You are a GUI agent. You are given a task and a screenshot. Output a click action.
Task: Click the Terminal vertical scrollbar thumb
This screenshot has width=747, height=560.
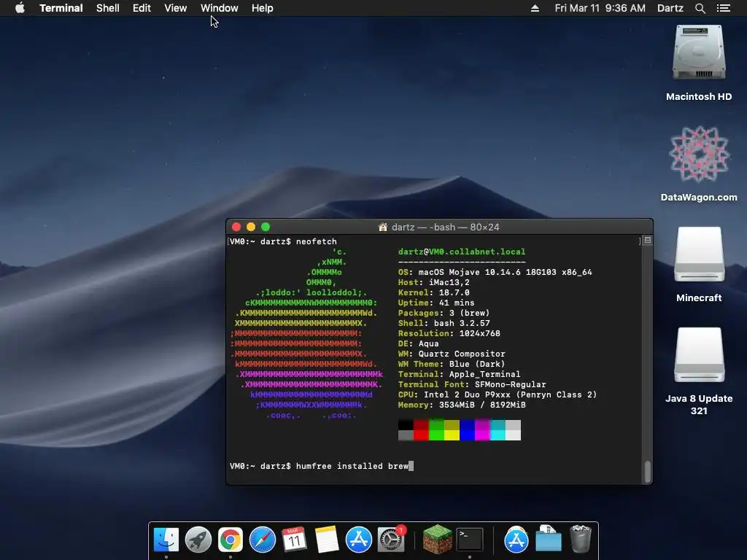(648, 472)
